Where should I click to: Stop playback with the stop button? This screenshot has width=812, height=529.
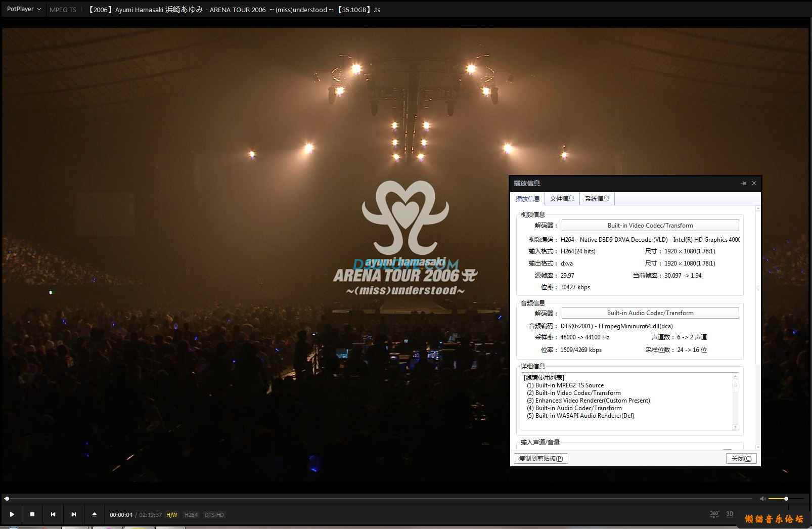(x=32, y=514)
